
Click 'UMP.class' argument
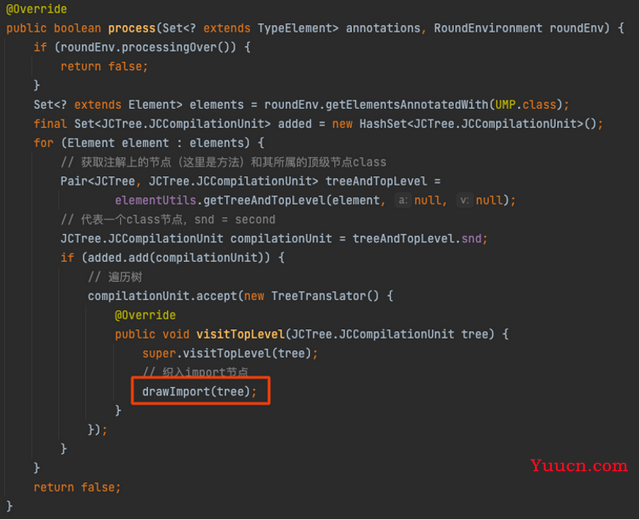tap(526, 105)
